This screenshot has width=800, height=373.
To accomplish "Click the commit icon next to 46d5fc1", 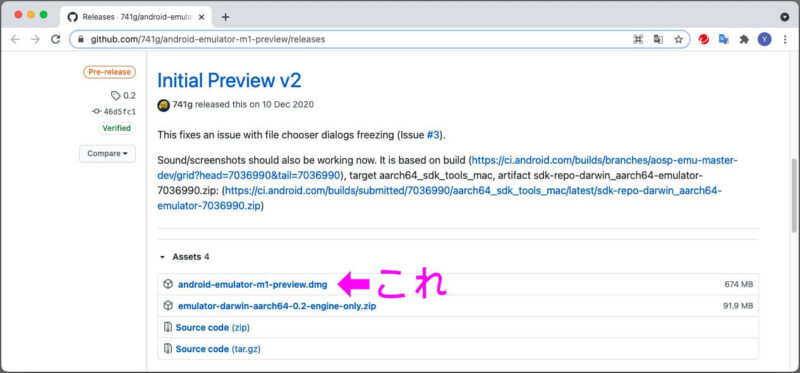I will (96, 112).
